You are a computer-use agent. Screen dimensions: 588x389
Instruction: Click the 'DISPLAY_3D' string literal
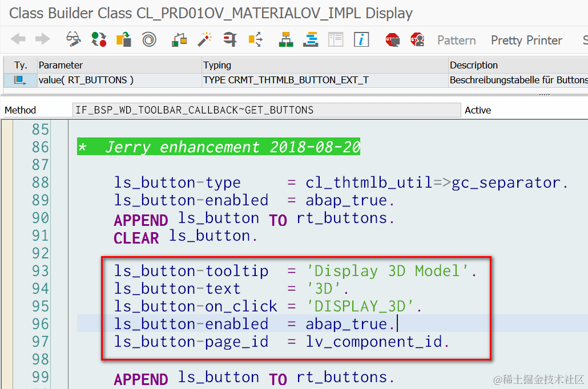point(360,306)
